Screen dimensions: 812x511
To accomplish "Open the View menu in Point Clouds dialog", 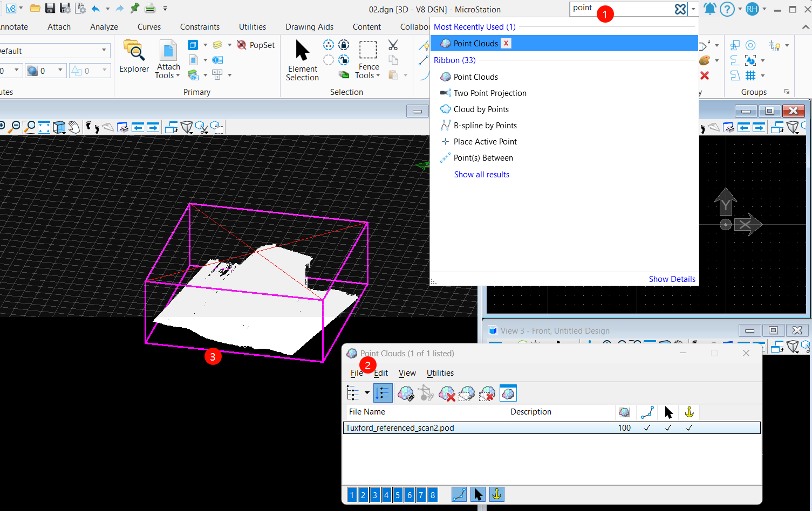I will point(407,373).
